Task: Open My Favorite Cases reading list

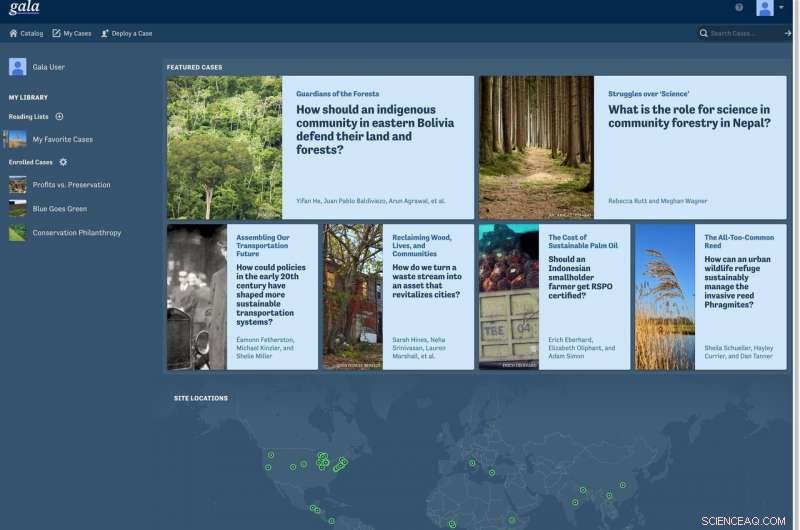Action: click(63, 139)
